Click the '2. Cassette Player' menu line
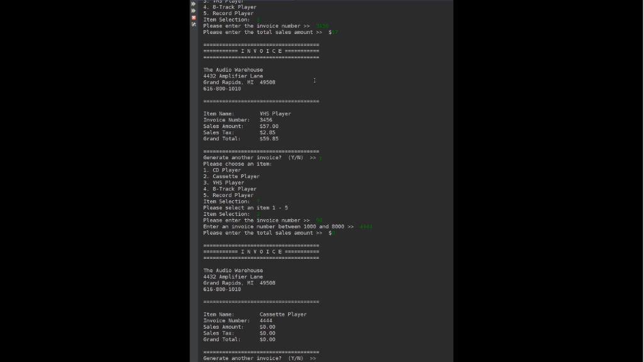The width and height of the screenshot is (644, 362). 231,176
